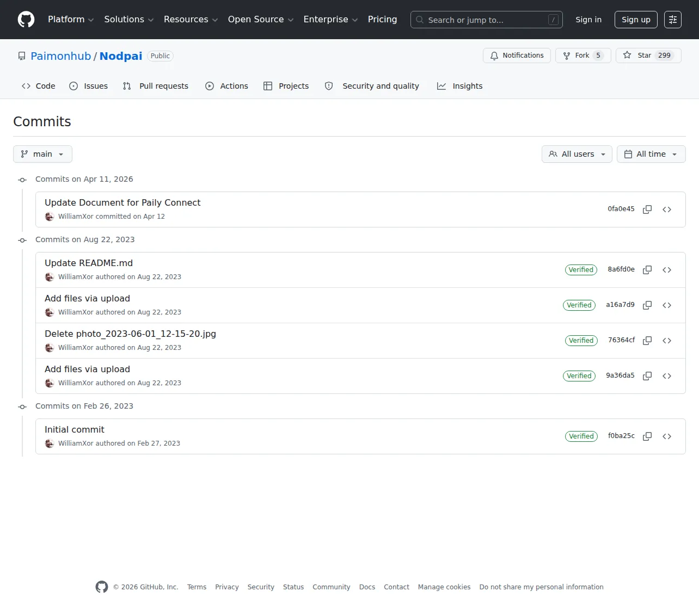Expand the Open Source menu
The height and width of the screenshot is (616, 699).
point(261,20)
